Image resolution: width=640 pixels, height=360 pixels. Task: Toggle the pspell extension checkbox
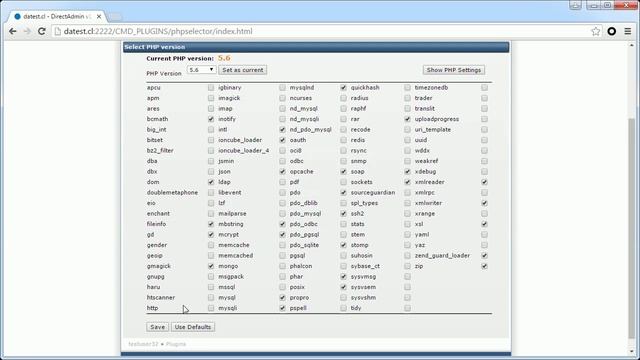click(x=343, y=308)
